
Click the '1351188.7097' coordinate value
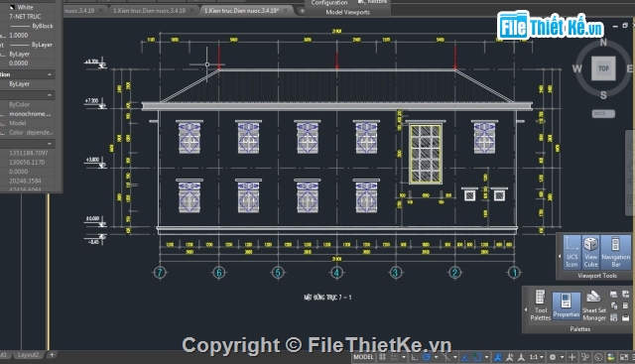pyautogui.click(x=29, y=153)
